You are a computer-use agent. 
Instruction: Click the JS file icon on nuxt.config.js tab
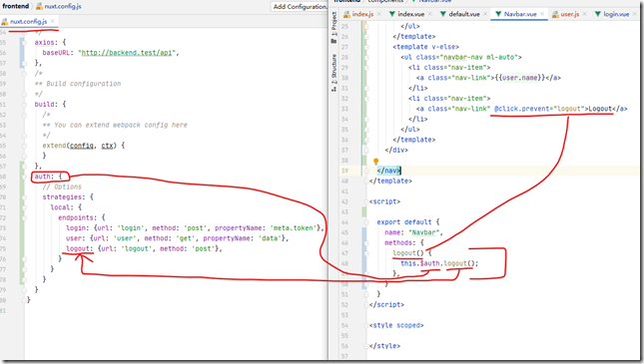point(5,21)
